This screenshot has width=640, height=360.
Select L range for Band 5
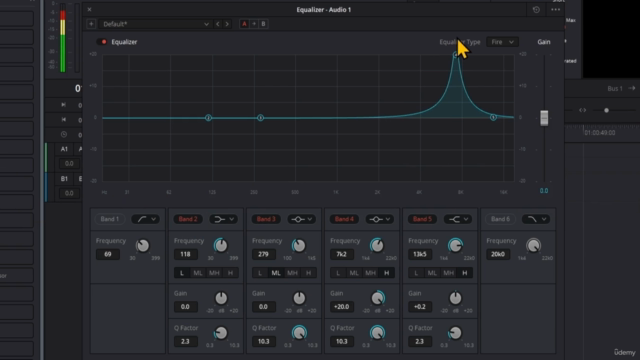[416, 273]
